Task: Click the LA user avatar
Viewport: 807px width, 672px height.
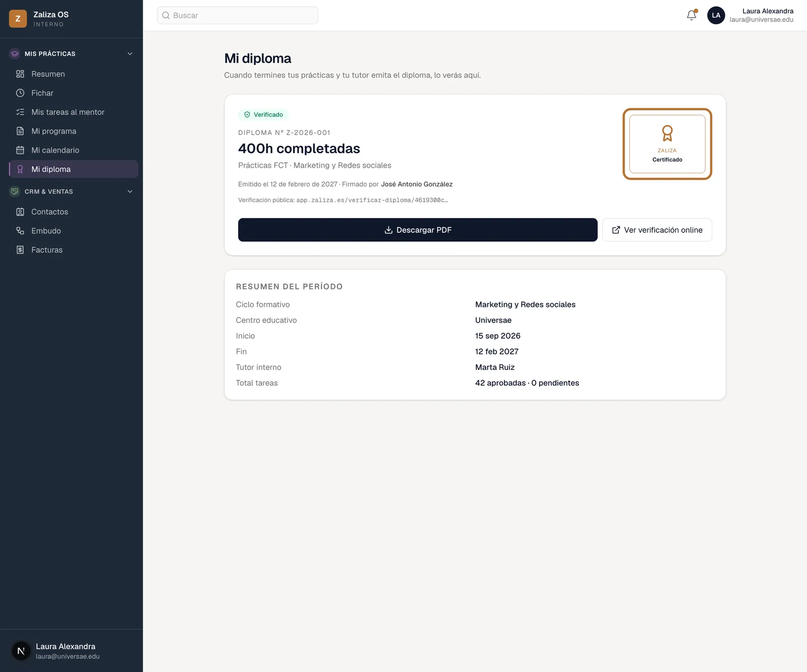Action: pyautogui.click(x=716, y=15)
